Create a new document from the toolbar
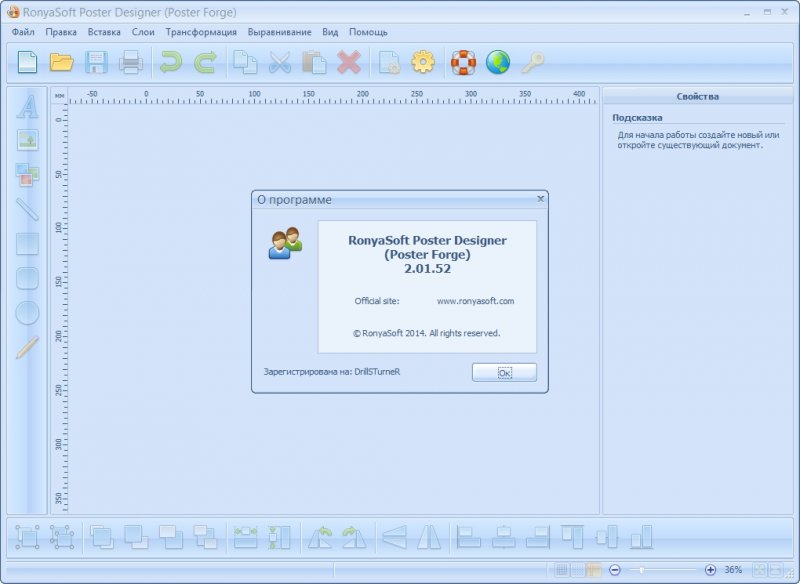This screenshot has height=584, width=800. [27, 63]
